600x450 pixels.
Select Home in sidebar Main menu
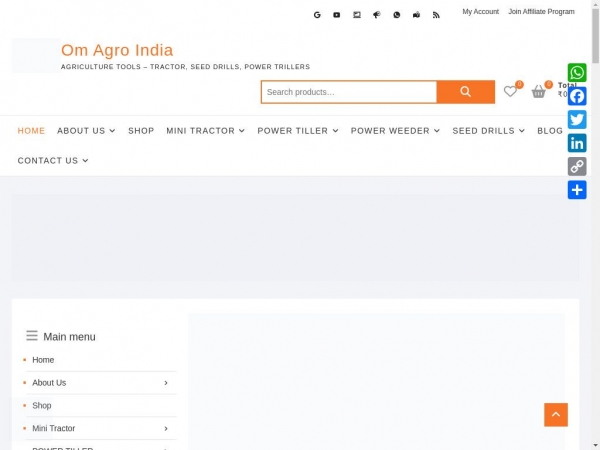(43, 360)
